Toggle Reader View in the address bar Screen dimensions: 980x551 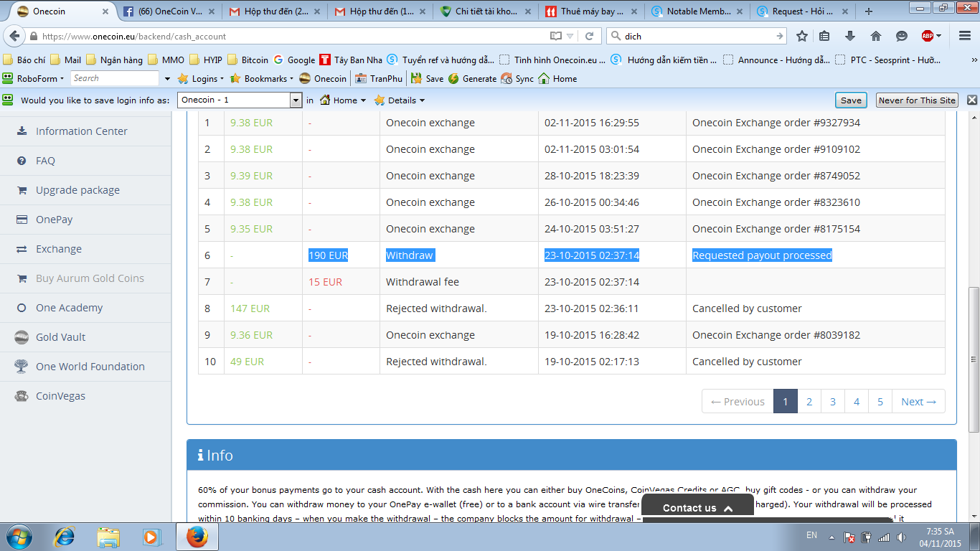(555, 36)
